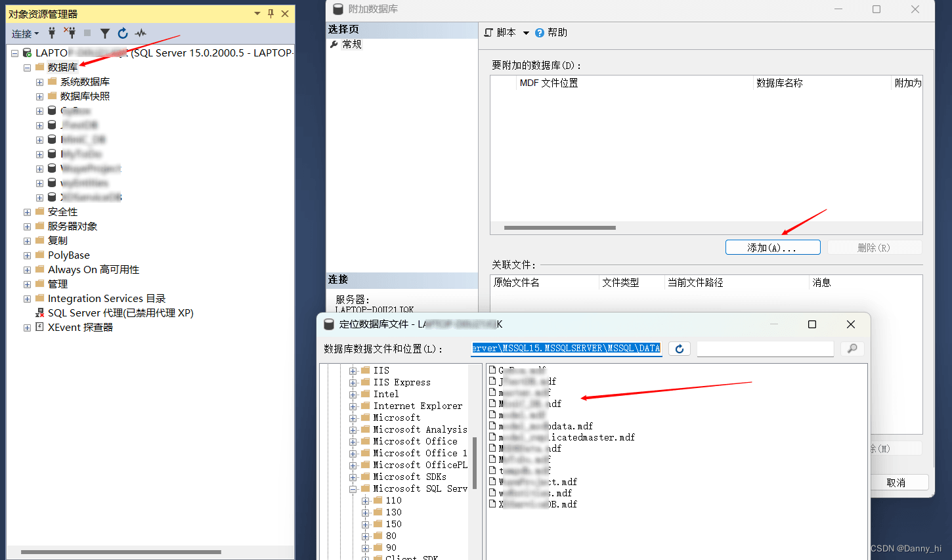952x560 pixels.
Task: Collapse the 数据库 node
Action: pos(27,68)
